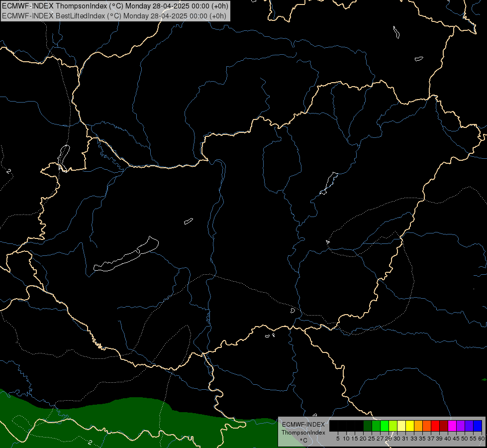Click the ThompsonIndex title line at top

[x=115, y=6]
